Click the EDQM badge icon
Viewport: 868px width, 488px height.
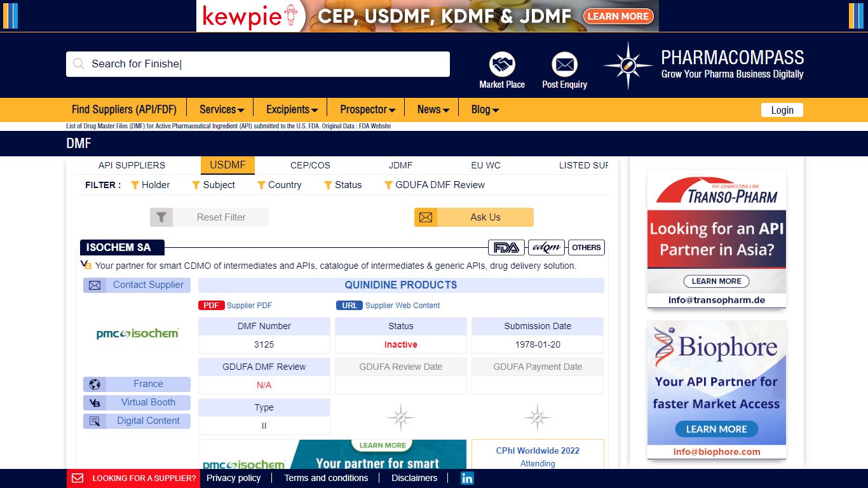546,247
